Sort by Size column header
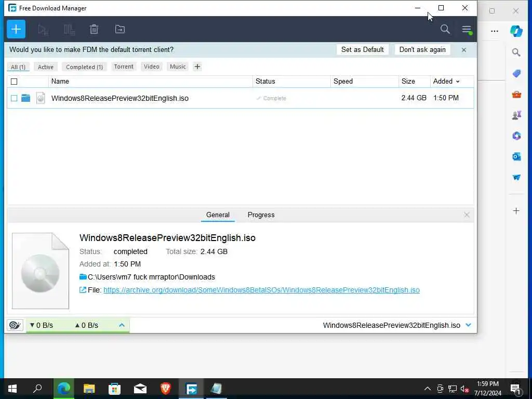 pos(408,82)
